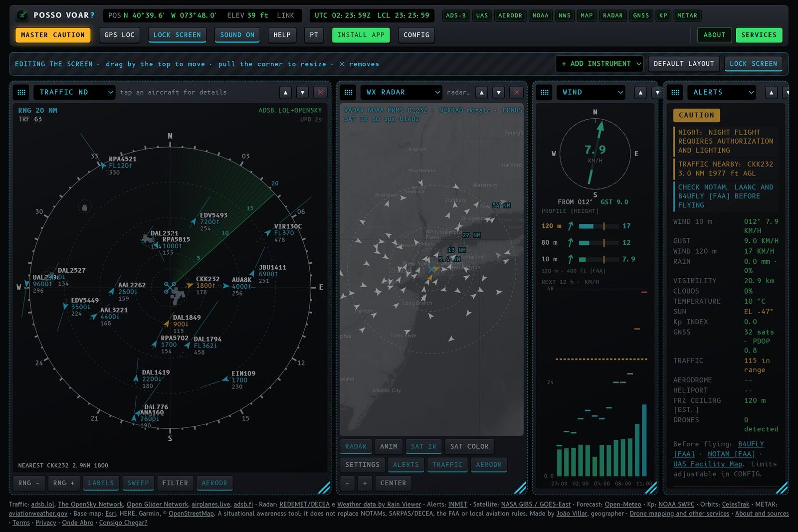Screen dimensions: 798x532
Task: Move WX Radar panel up with arrow
Action: [481, 92]
